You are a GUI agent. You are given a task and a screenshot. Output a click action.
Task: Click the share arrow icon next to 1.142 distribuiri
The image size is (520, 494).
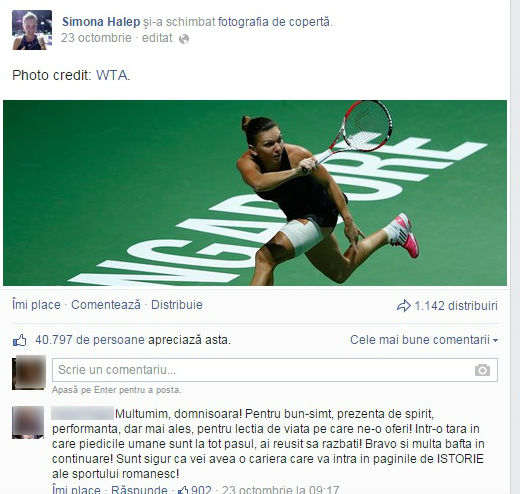[x=404, y=306]
